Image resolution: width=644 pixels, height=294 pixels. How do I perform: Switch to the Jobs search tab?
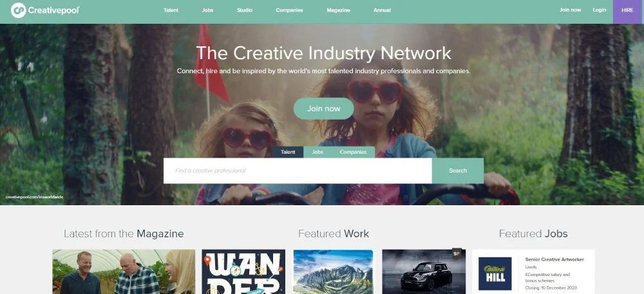tap(317, 152)
